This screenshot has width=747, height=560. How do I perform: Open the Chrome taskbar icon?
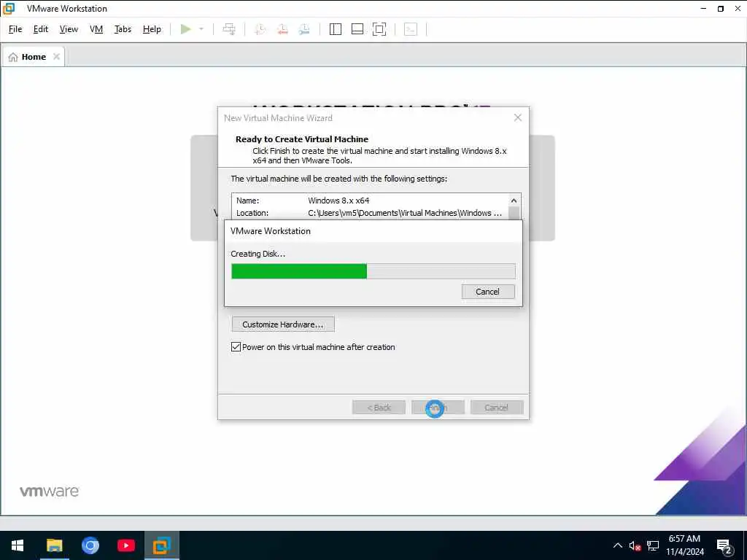tap(90, 545)
